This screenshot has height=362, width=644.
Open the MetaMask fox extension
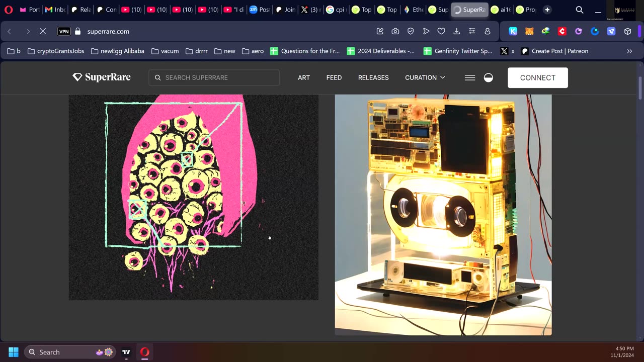[529, 31]
